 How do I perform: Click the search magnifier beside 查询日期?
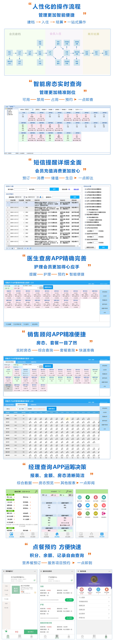(36, 491)
